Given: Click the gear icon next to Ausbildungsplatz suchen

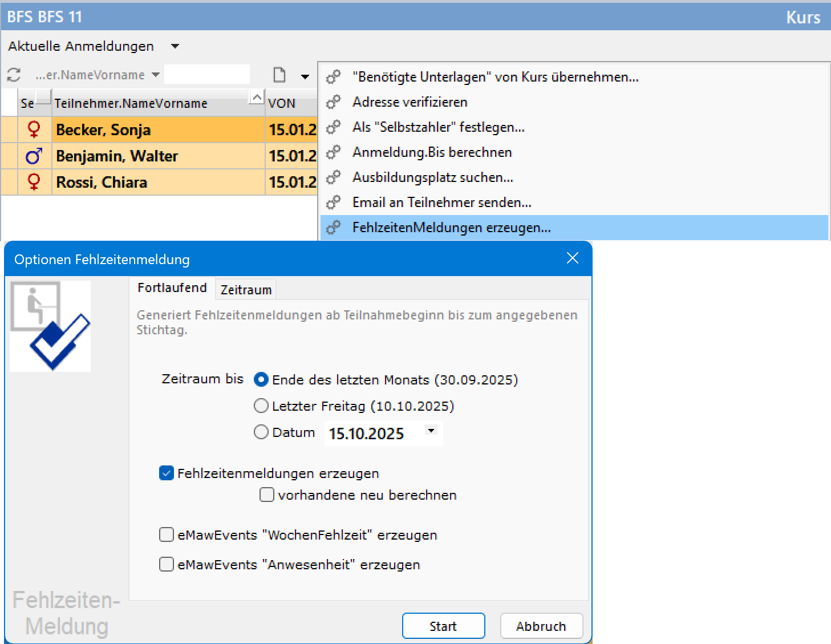Looking at the screenshot, I should click(x=334, y=177).
